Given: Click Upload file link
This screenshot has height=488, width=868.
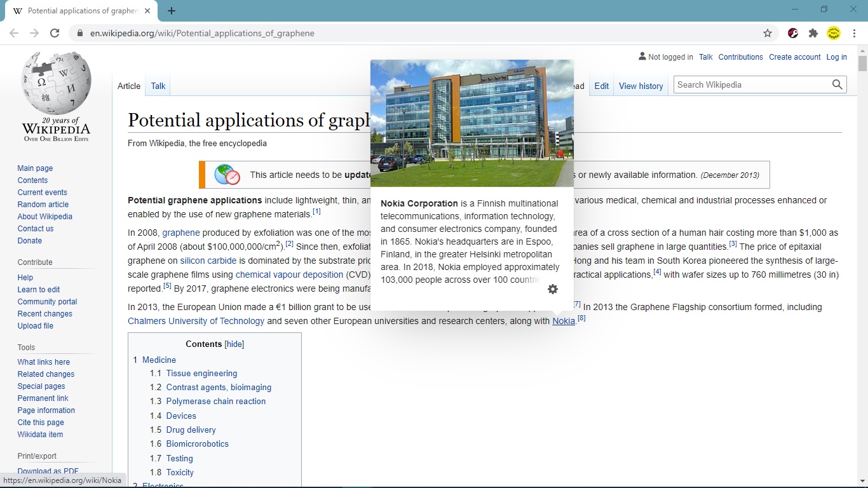Looking at the screenshot, I should click(x=36, y=326).
